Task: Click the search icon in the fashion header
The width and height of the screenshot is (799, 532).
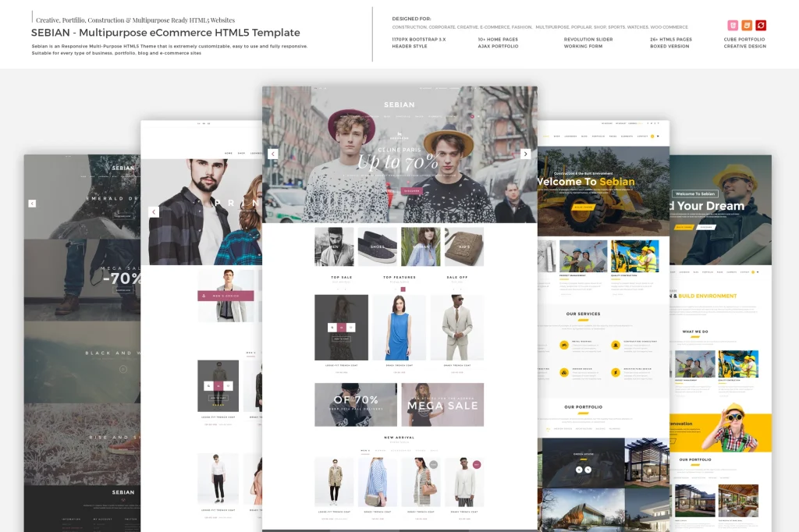Action: coord(479,115)
